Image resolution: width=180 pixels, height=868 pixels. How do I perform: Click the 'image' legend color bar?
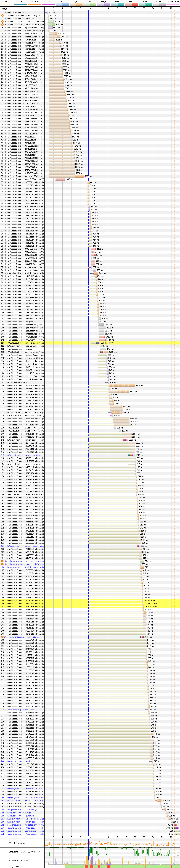click(x=104, y=4)
